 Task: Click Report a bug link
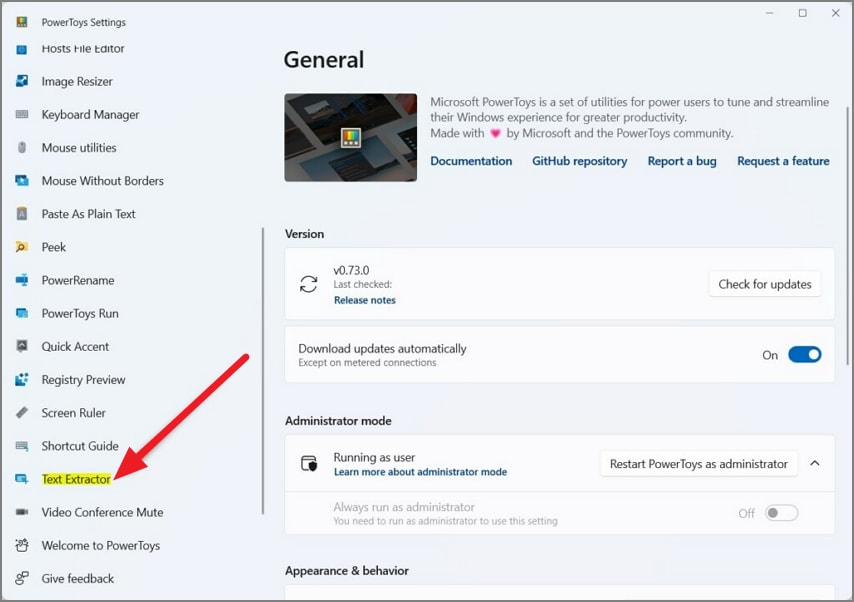(x=682, y=161)
